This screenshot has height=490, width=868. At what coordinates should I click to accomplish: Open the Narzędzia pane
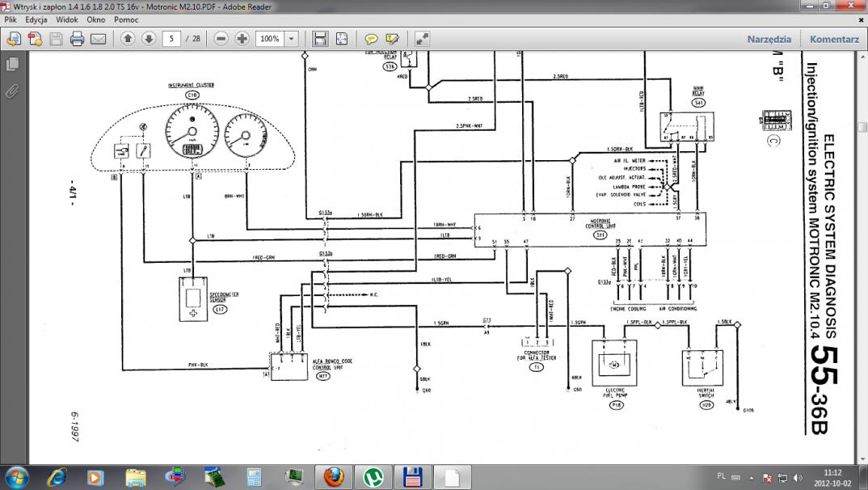tap(769, 39)
